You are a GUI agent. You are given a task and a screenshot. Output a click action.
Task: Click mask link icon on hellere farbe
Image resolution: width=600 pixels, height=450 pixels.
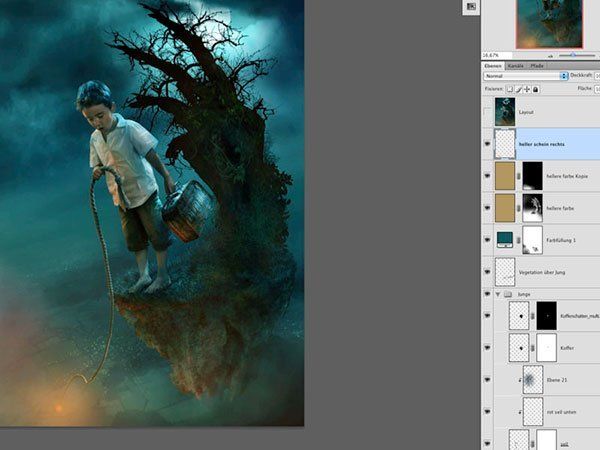tap(518, 208)
